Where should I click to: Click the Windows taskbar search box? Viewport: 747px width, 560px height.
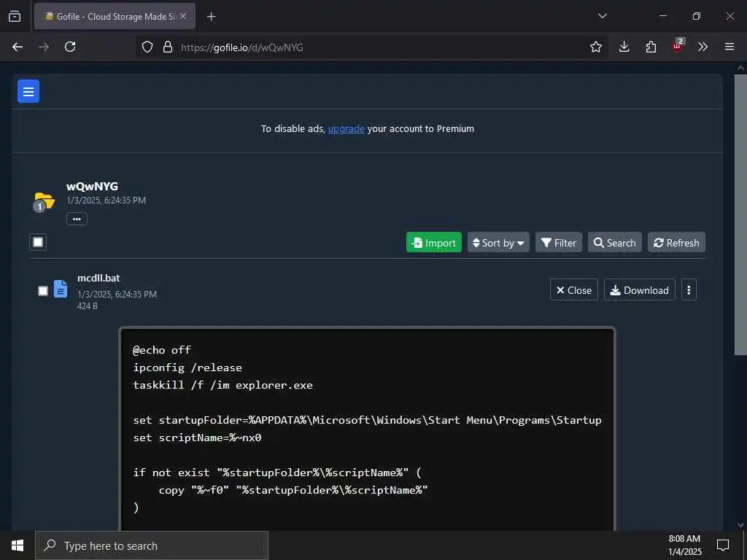152,545
